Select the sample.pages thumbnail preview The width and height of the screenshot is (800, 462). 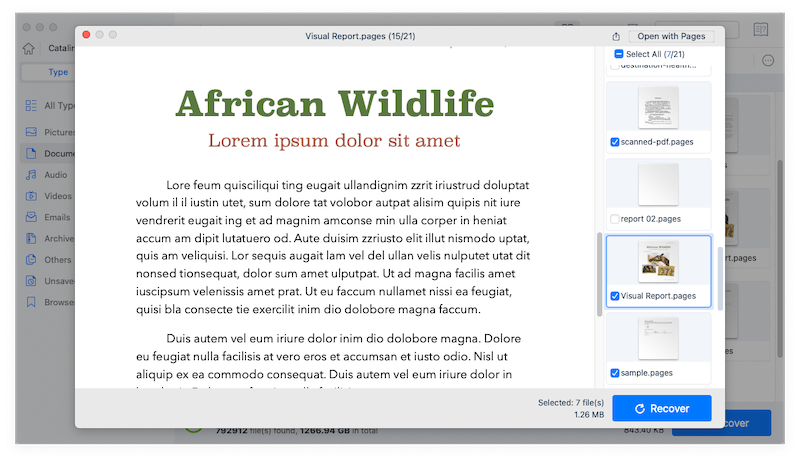tap(659, 338)
